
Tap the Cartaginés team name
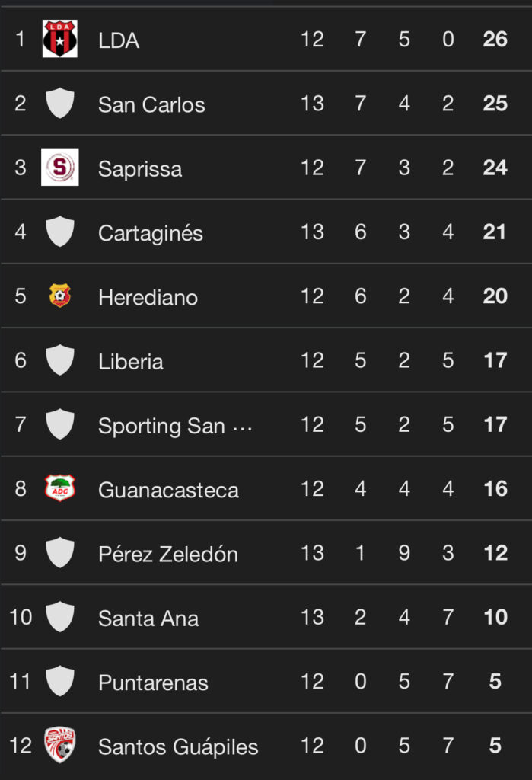[x=151, y=233]
